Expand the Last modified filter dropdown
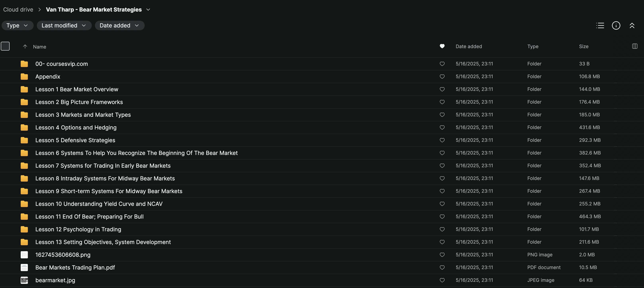Screen dimensions: 644x288 [64, 25]
